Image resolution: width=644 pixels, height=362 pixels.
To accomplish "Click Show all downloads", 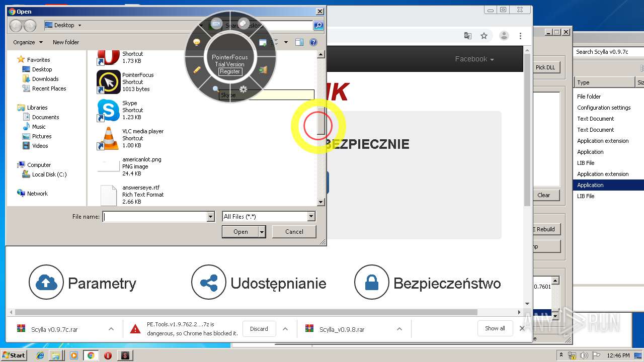I will click(495, 328).
